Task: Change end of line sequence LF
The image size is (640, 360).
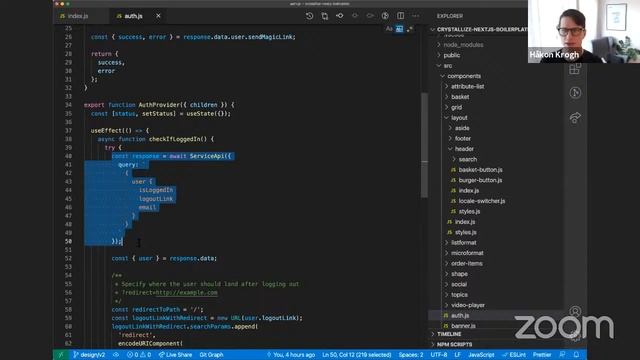Action: 458,355
